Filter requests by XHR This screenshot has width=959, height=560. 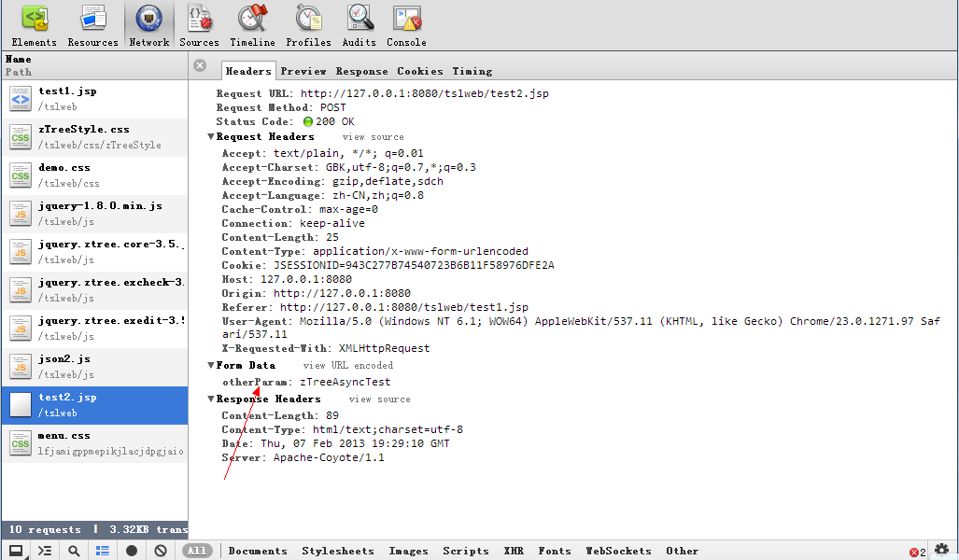514,551
